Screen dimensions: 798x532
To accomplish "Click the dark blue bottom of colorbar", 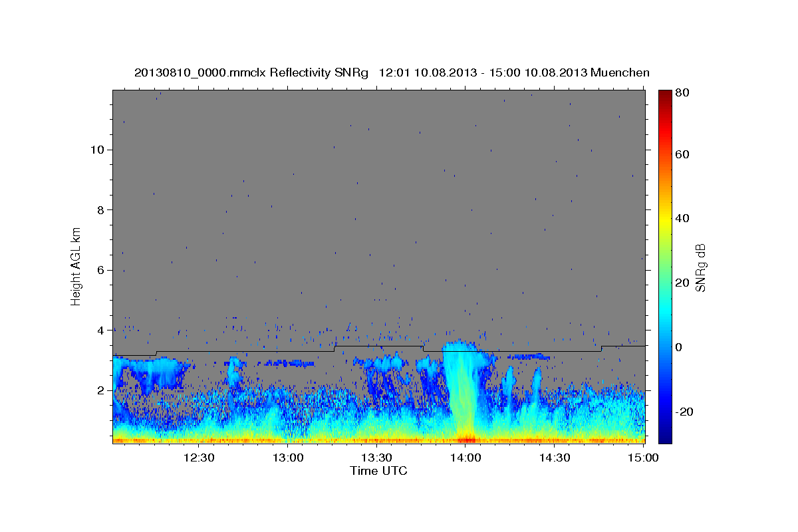I will 664,439.
